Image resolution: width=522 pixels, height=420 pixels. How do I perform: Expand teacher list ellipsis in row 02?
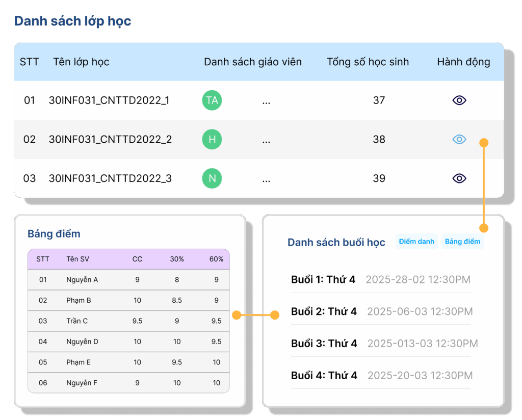[x=266, y=140]
